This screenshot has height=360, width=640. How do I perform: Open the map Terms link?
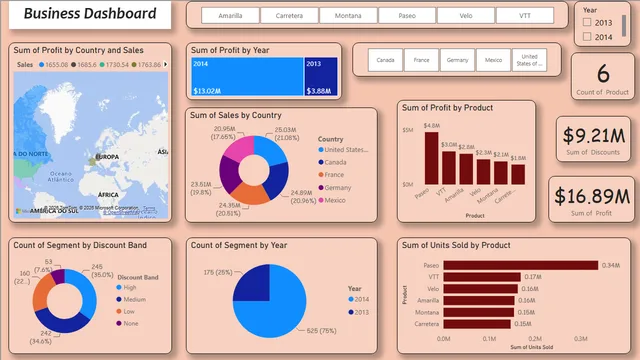click(149, 208)
